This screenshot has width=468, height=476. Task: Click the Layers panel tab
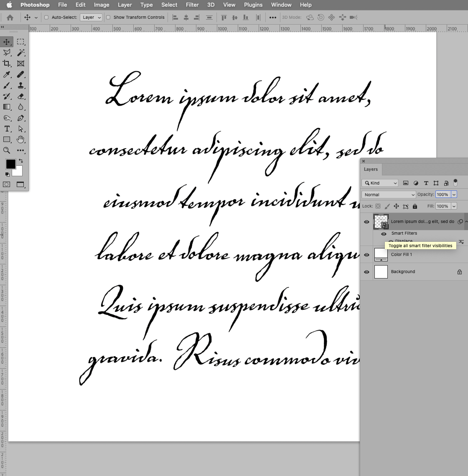(371, 169)
